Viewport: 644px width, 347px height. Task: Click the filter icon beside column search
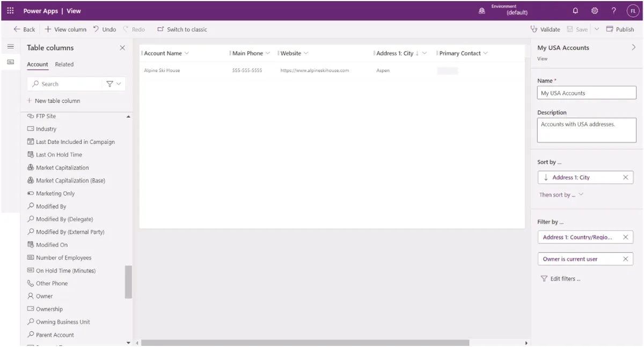coord(113,84)
